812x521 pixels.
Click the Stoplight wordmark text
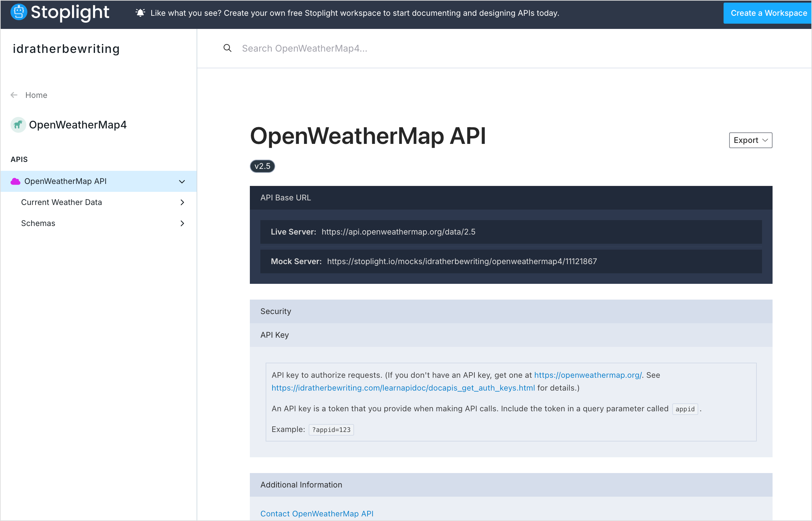point(70,12)
